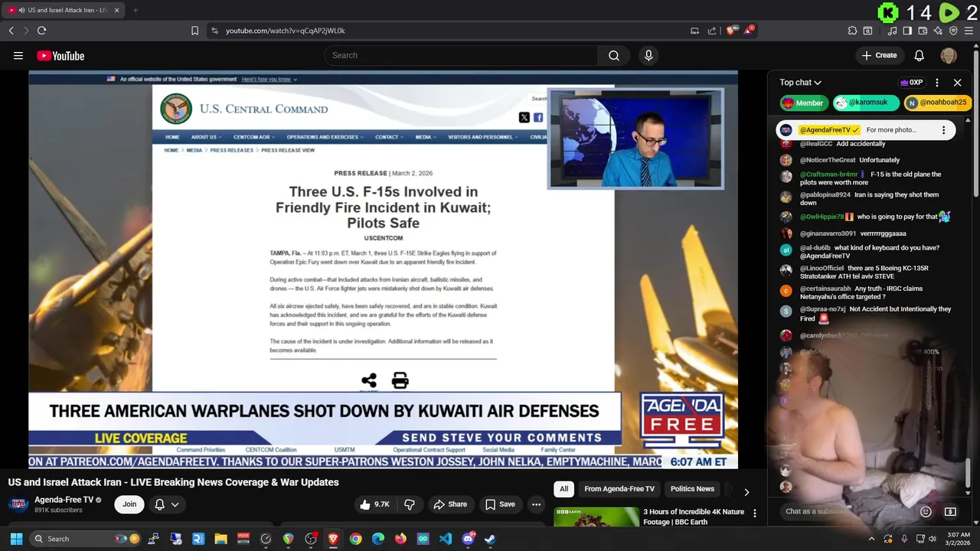Screen dimensions: 980x551
Task: Open more actions menu under the video
Action: click(x=536, y=504)
